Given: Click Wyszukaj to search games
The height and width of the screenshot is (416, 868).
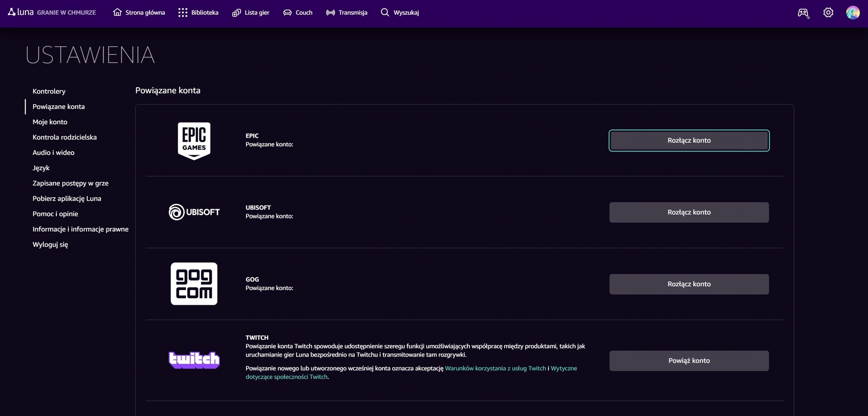Looking at the screenshot, I should (400, 13).
